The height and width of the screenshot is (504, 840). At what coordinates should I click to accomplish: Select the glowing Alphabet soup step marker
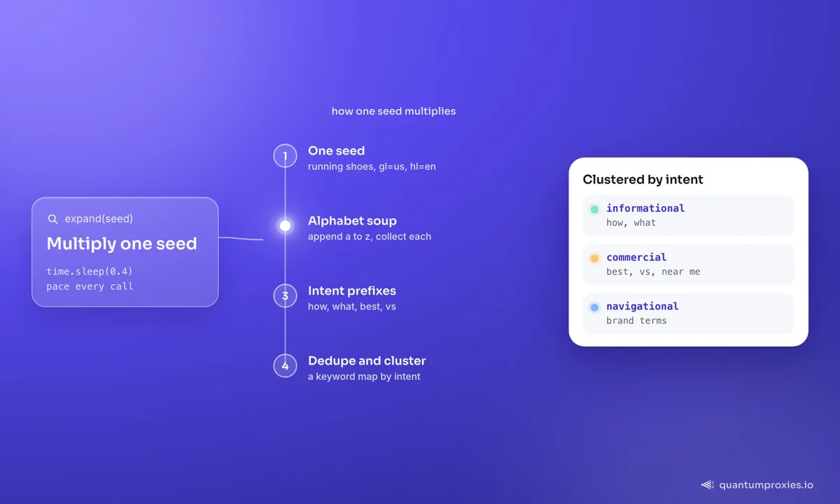(x=285, y=225)
